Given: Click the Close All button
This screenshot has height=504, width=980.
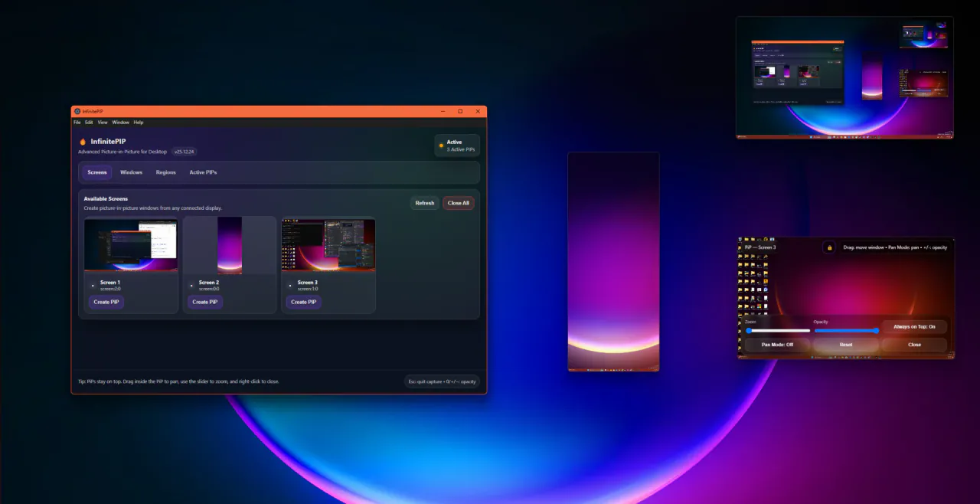Looking at the screenshot, I should (459, 203).
